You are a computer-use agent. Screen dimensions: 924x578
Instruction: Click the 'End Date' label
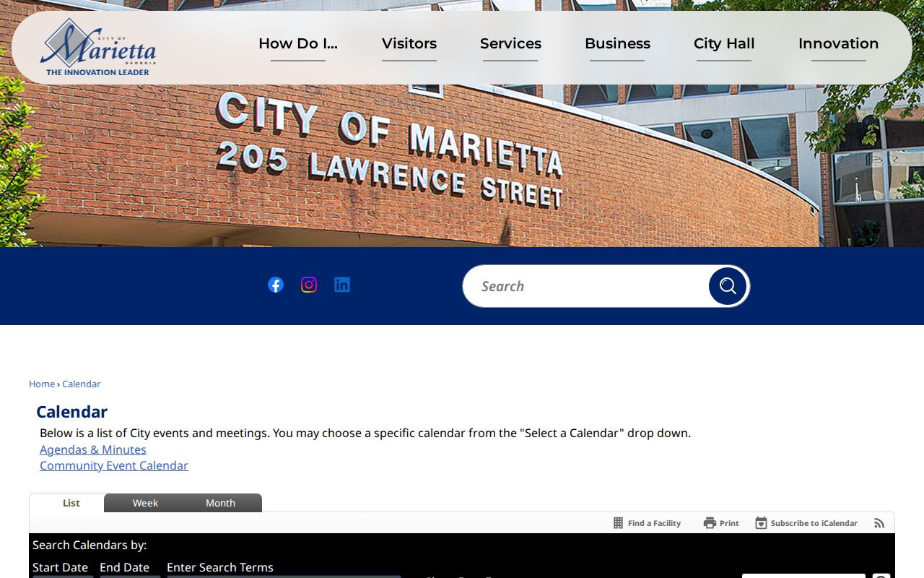(x=124, y=567)
